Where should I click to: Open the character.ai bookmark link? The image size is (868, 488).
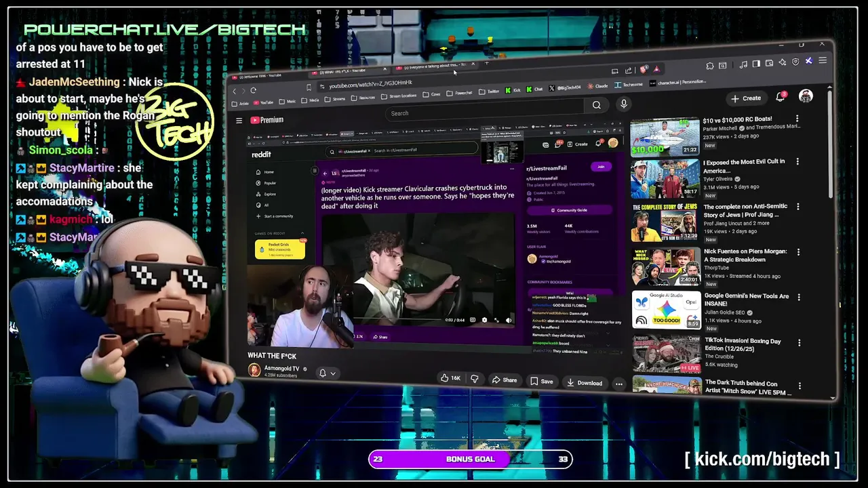(x=677, y=83)
